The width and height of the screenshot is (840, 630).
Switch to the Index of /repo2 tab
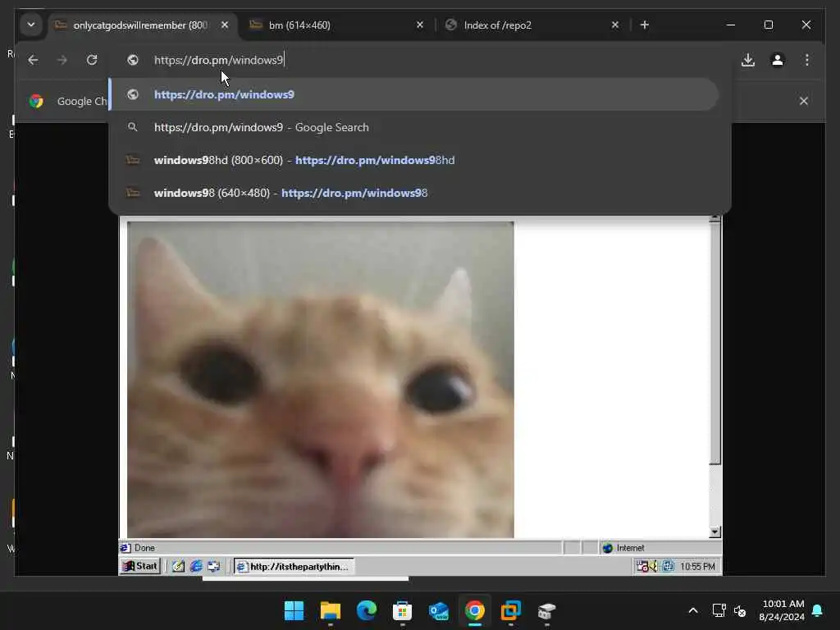click(532, 25)
